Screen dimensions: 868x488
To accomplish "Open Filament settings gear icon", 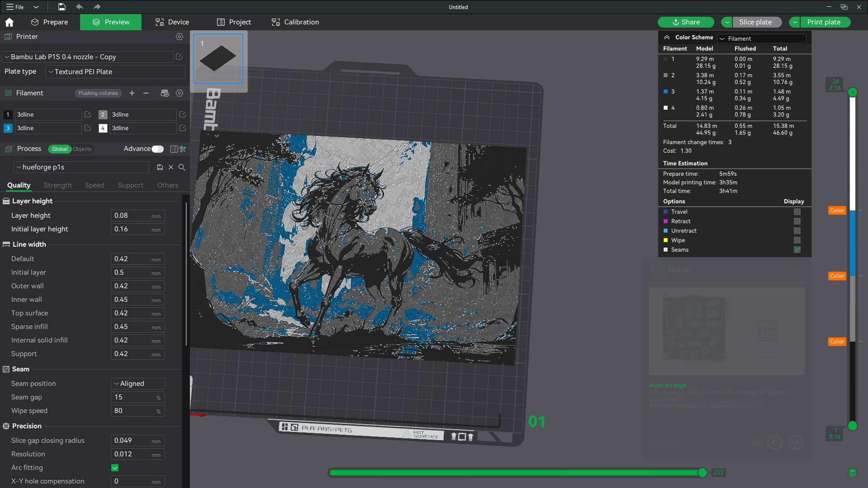I will click(x=179, y=93).
